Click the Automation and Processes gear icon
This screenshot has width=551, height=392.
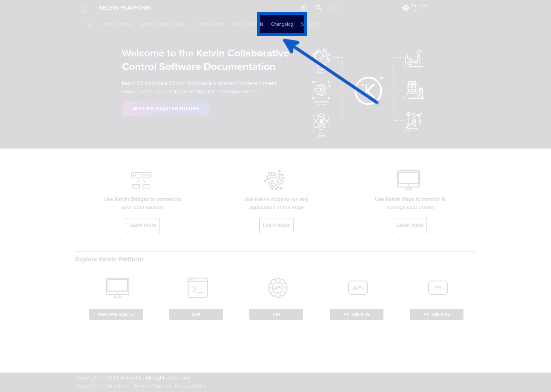[x=321, y=90]
